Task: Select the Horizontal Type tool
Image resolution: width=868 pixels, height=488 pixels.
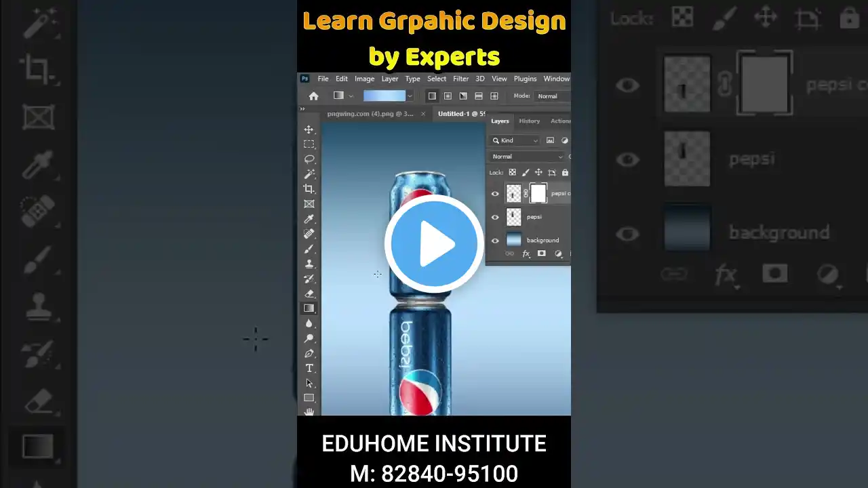Action: click(309, 368)
